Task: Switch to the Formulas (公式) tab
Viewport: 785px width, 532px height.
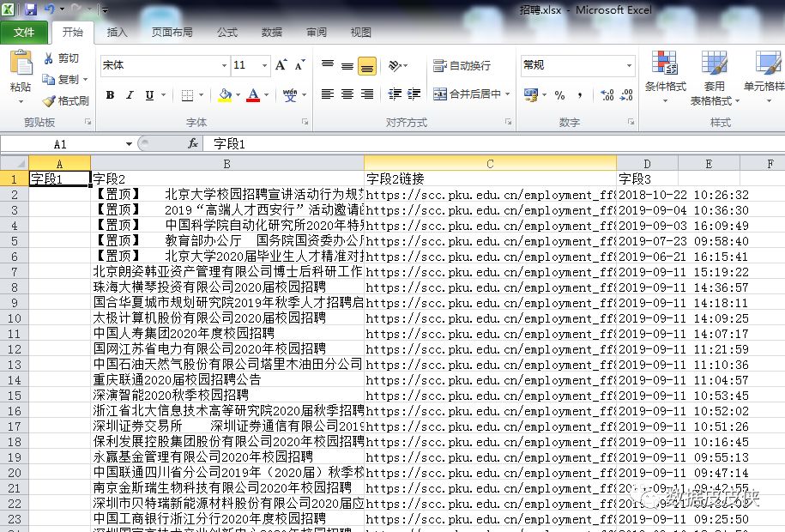Action: pyautogui.click(x=226, y=33)
